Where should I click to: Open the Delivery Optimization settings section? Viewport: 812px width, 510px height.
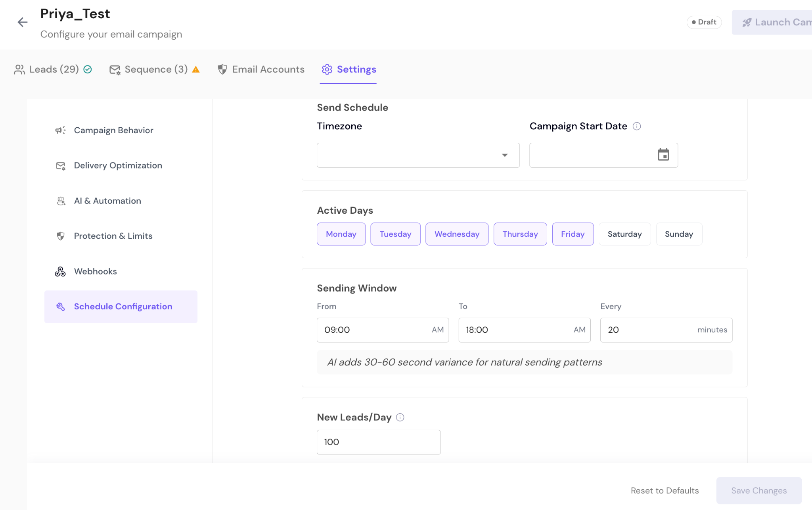(x=118, y=165)
